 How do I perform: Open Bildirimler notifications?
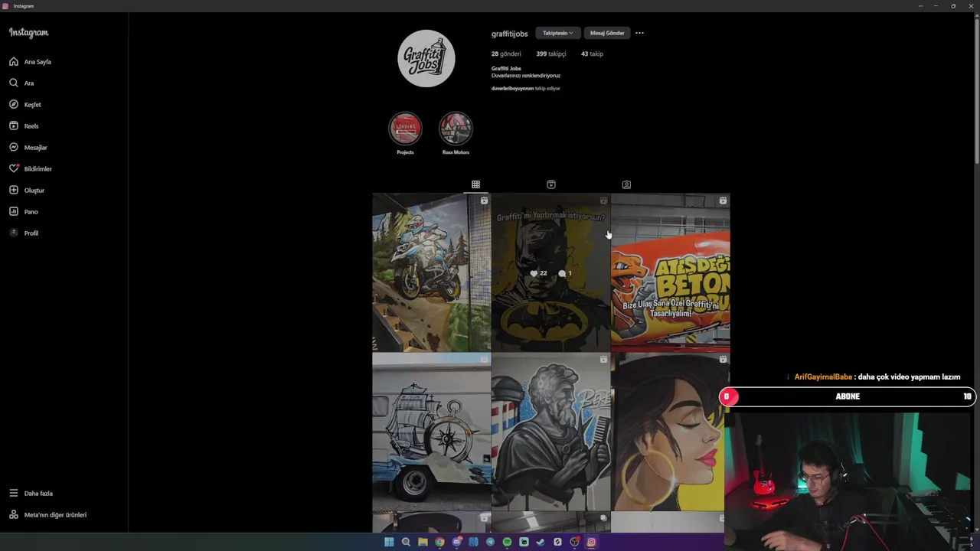click(31, 168)
